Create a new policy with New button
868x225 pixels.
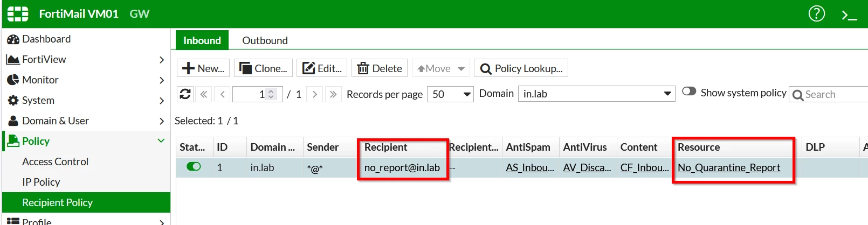(x=203, y=68)
